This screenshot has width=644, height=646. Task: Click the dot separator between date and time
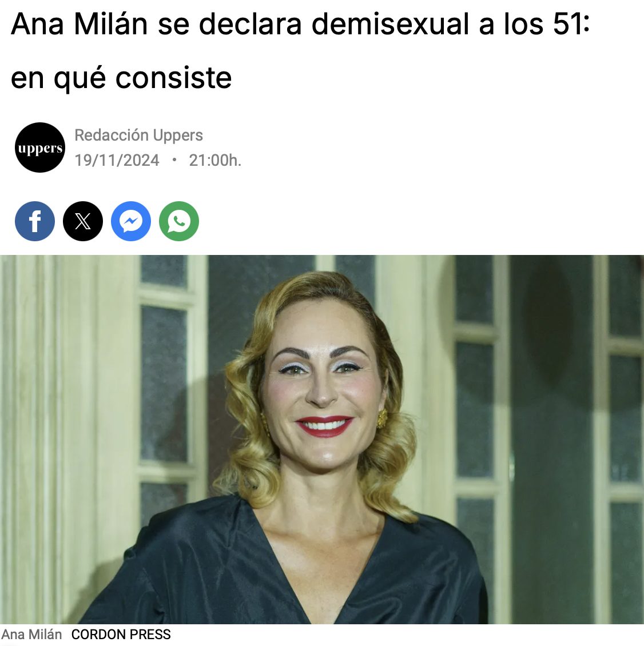click(174, 160)
